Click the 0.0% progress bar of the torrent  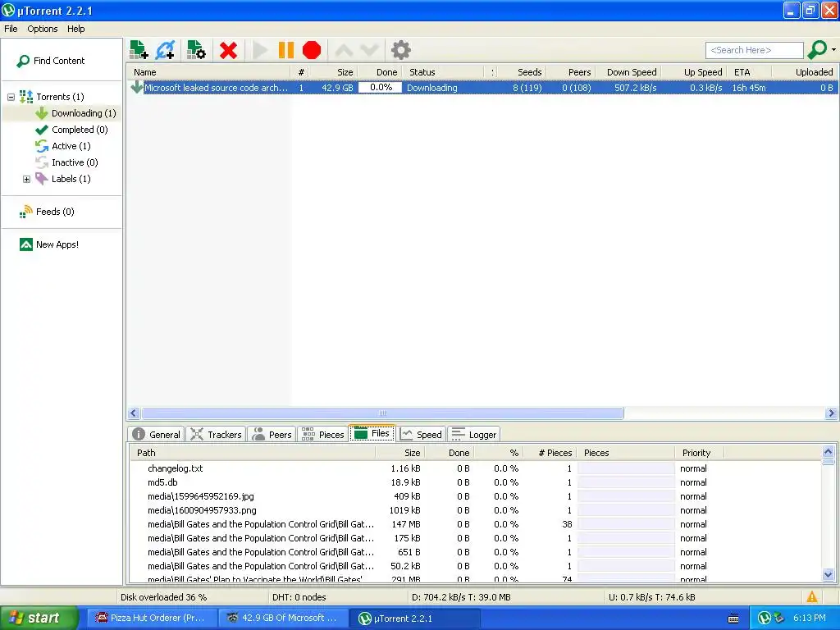380,88
